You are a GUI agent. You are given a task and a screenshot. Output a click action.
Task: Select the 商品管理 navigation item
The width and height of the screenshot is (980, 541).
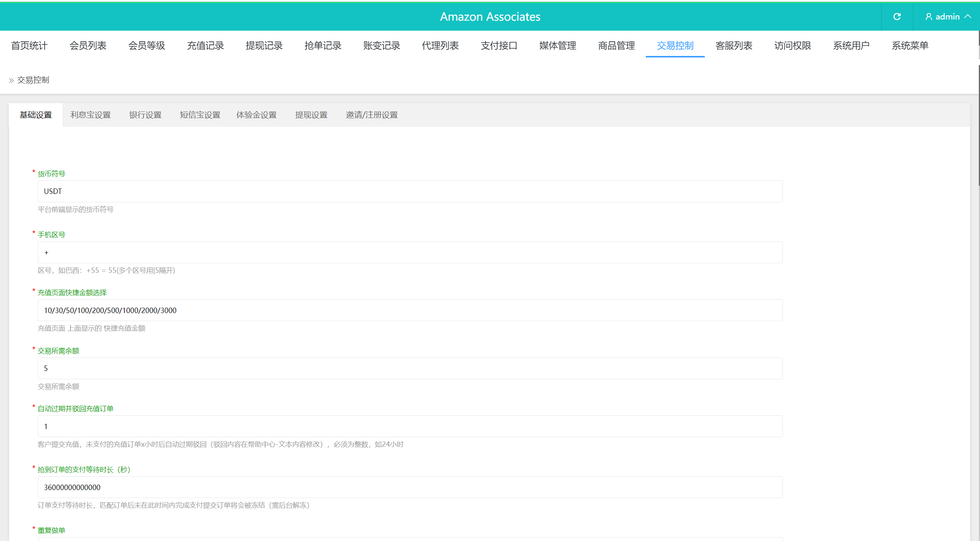pos(616,46)
